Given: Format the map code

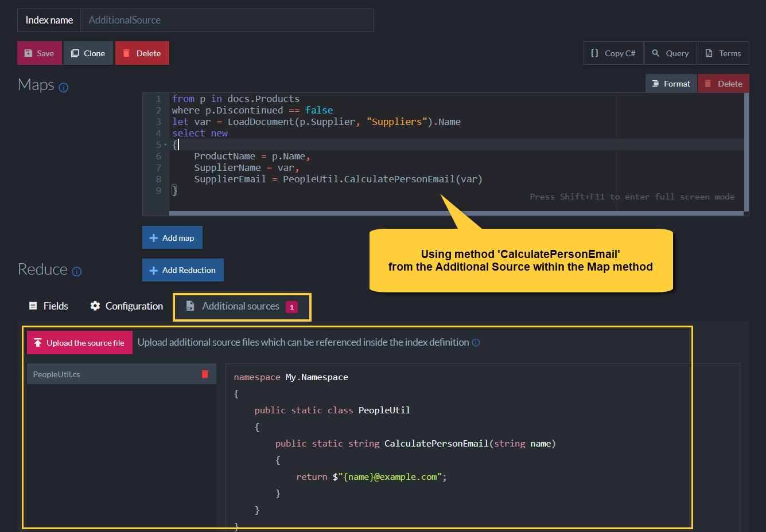Looking at the screenshot, I should [x=671, y=84].
